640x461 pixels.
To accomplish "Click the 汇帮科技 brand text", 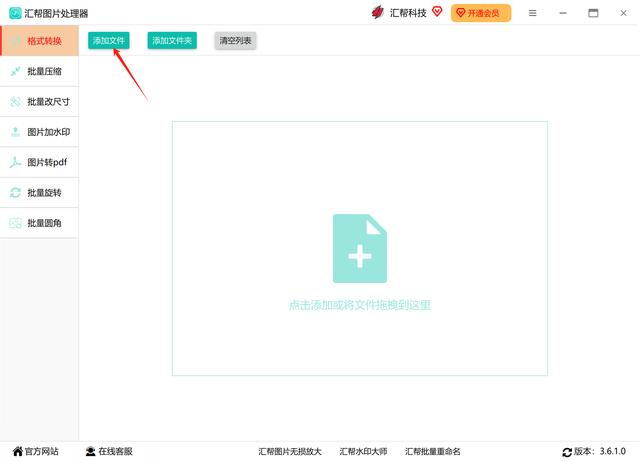I will point(408,13).
